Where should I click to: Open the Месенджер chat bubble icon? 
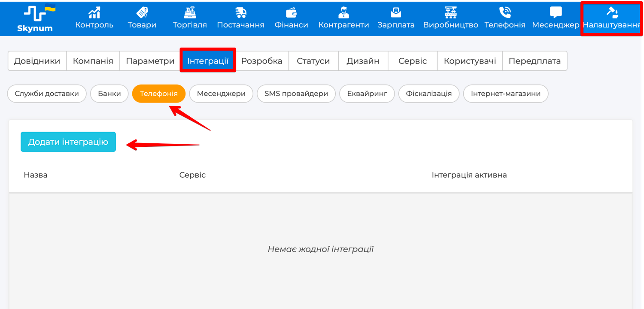click(556, 13)
